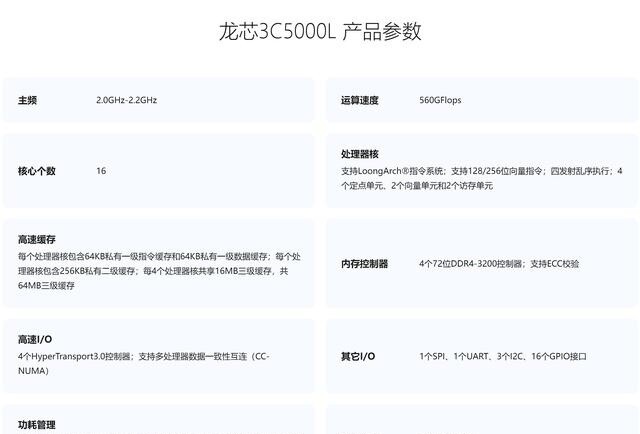Screen dimensions: 640x434
Task: Select the 其它I/O label
Action: 358,356
